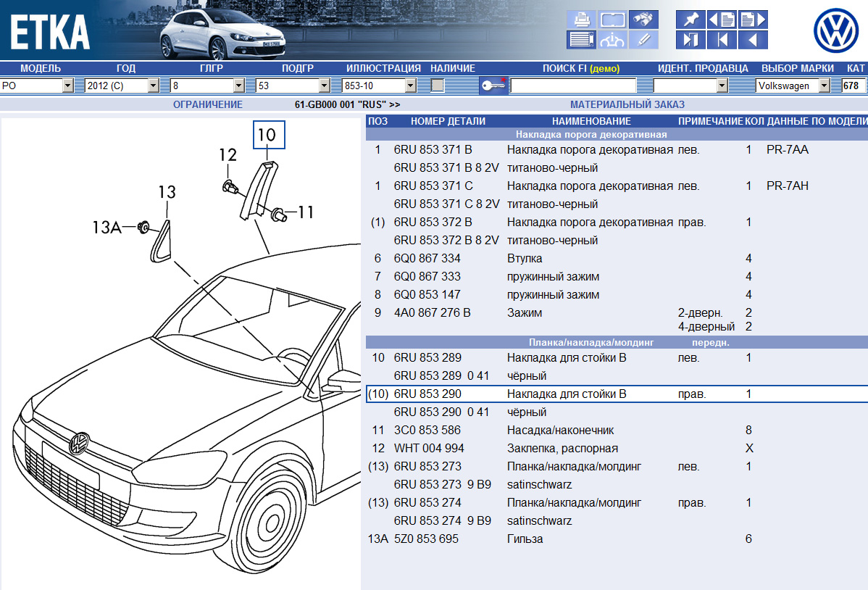Image resolution: width=868 pixels, height=590 pixels.
Task: Select part row 3C0 853 586
Action: (427, 430)
